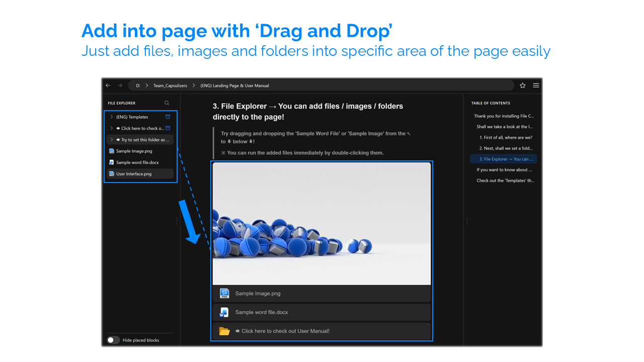Open Sample Image.png block in the page
644x362 pixels.
pos(321,294)
